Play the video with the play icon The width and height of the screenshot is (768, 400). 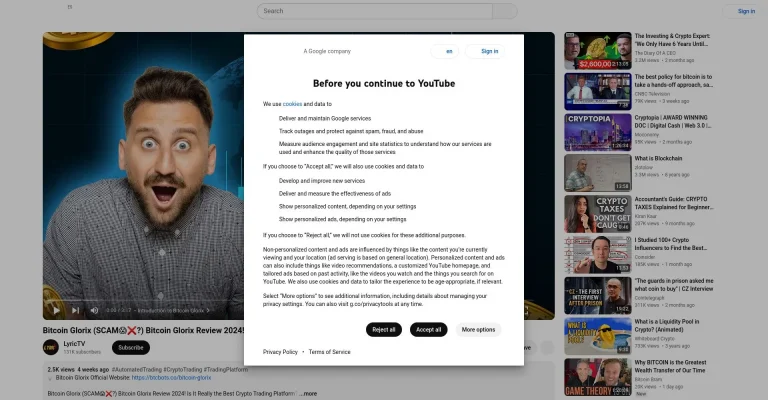(56, 310)
